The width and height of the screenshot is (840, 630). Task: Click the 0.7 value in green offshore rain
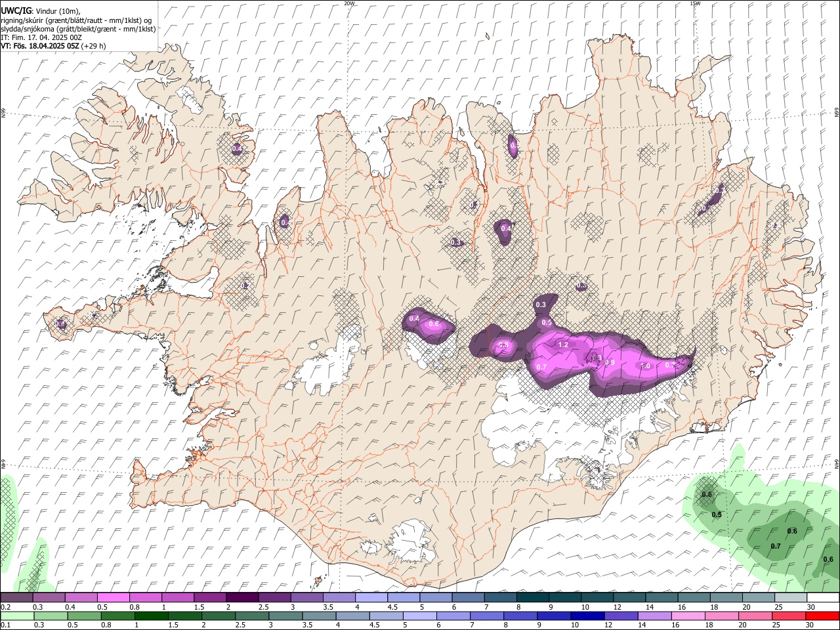coord(776,546)
